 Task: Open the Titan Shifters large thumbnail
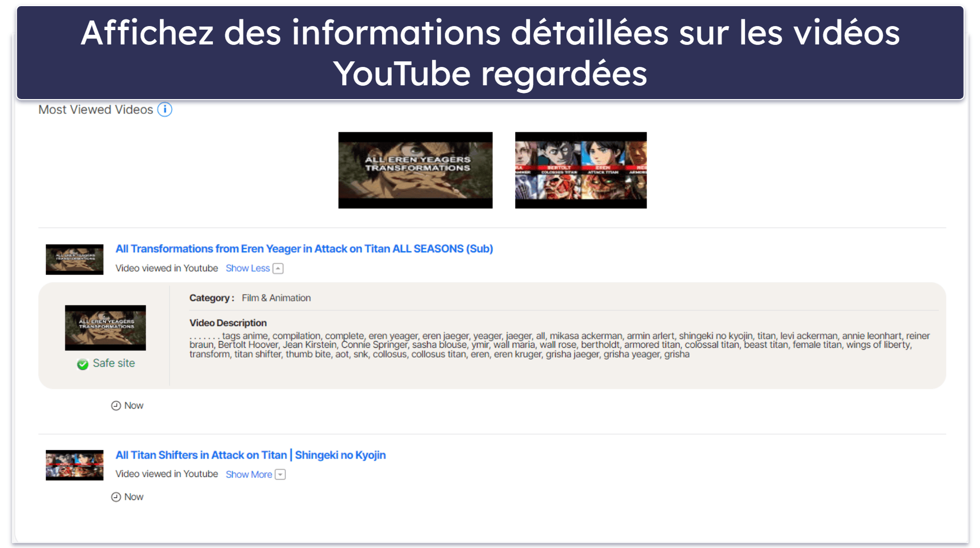click(x=581, y=170)
